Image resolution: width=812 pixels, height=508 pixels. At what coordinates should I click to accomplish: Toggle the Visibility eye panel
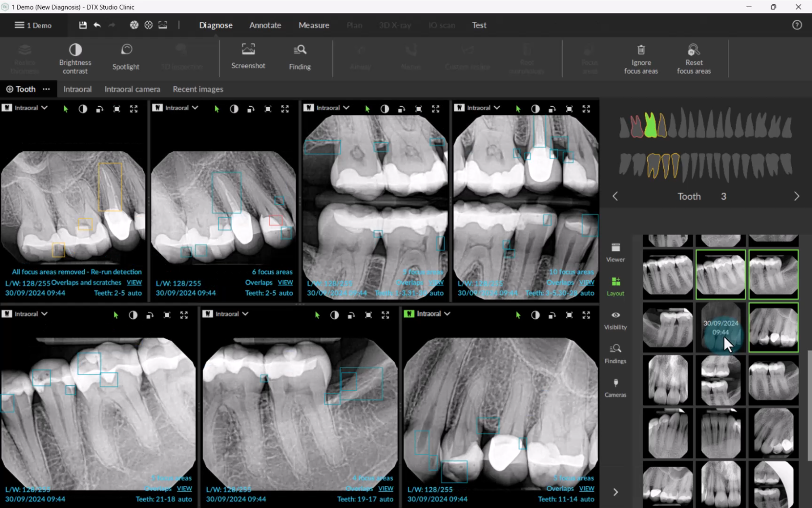615,320
